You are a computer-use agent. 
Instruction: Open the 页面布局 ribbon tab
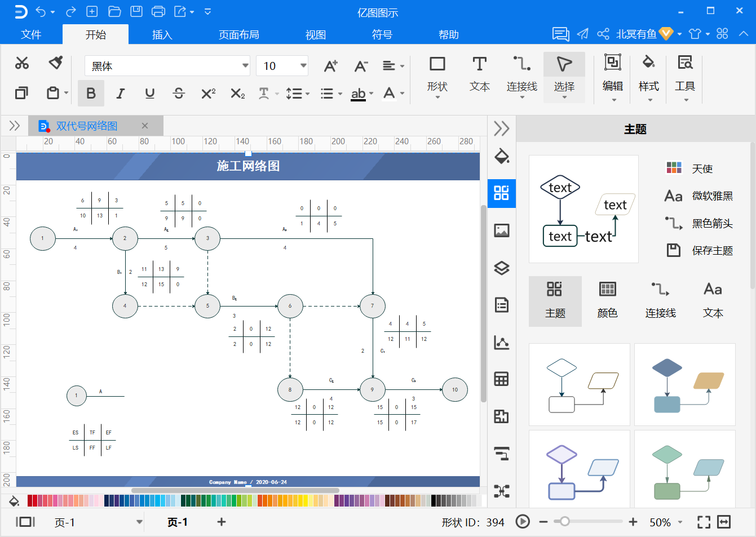pos(239,34)
